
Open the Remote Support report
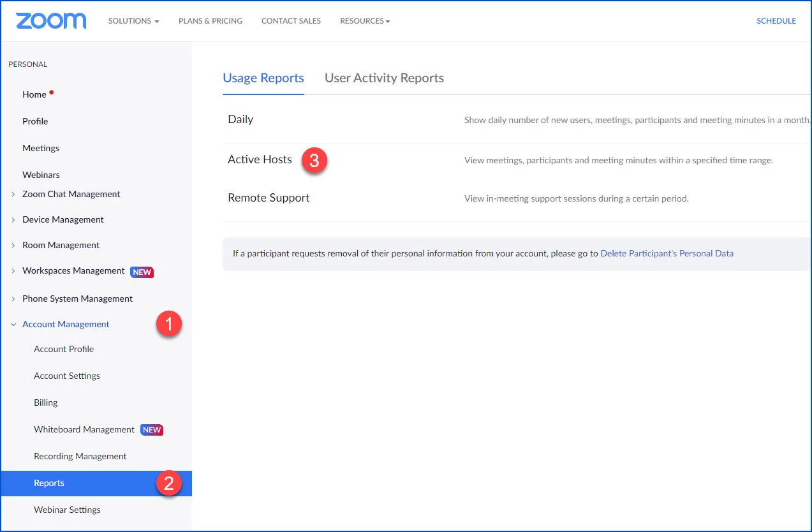coord(269,198)
